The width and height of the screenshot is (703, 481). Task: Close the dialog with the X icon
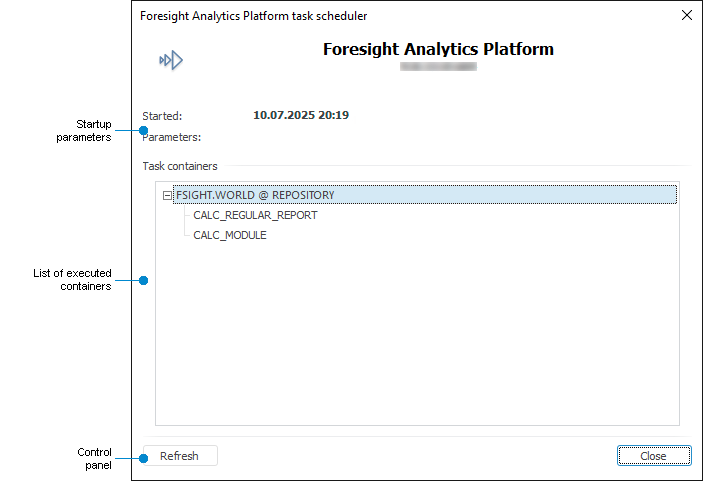[686, 15]
